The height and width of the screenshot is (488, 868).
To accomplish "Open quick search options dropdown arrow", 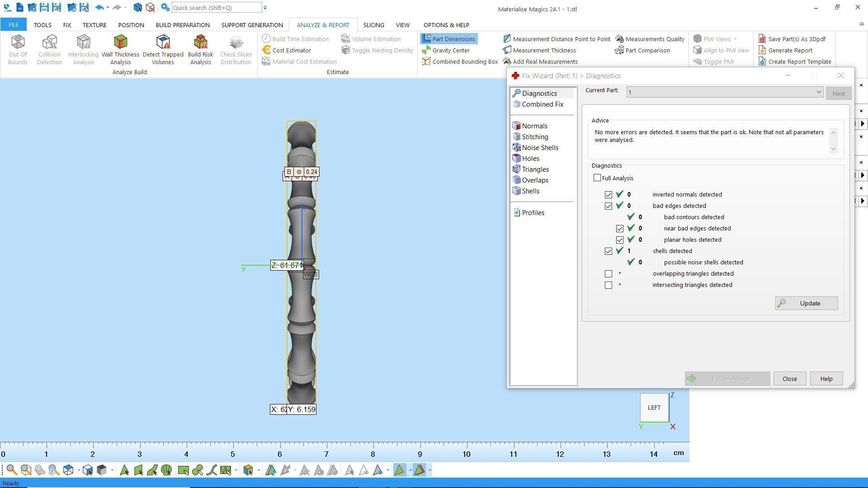I will click(x=265, y=8).
